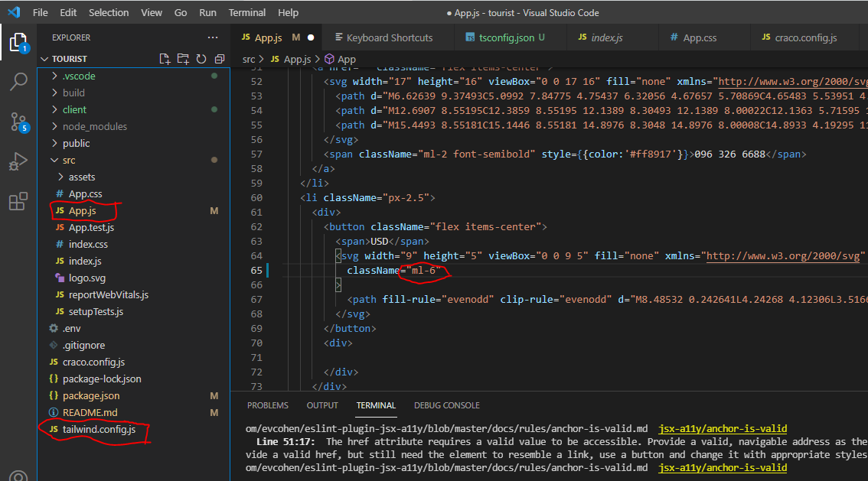Collapse the TOURIST project section
This screenshot has height=481, width=868.
(69, 59)
